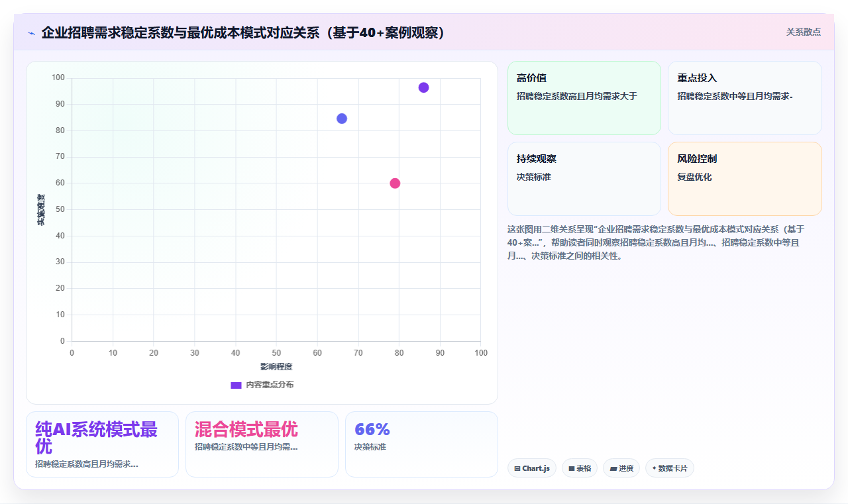
Task: Open the 重点投入 card
Action: [745, 98]
